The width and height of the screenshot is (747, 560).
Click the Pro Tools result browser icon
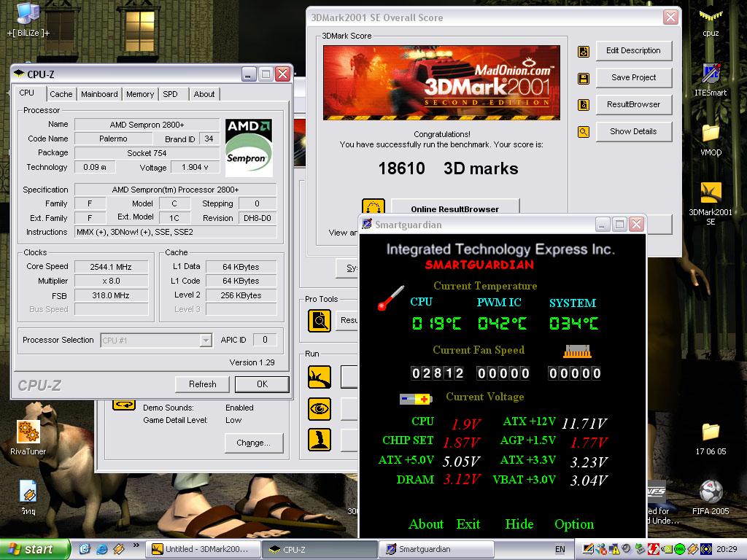(320, 321)
